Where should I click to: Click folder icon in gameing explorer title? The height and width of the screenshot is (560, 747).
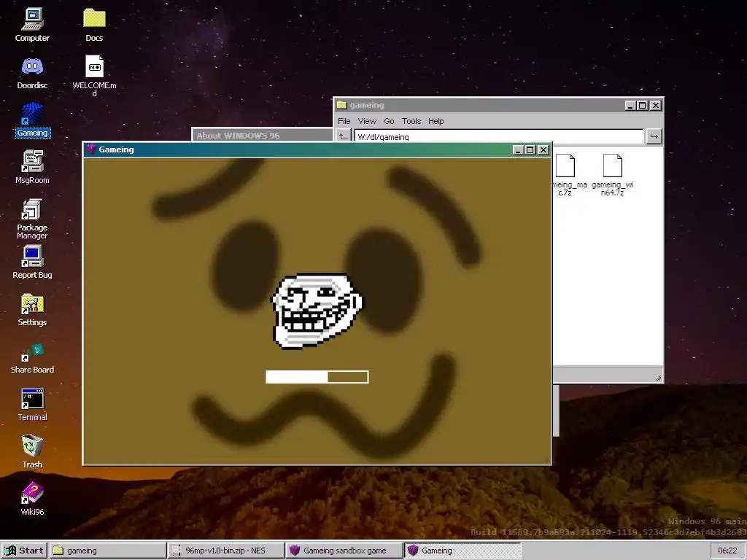pos(341,105)
